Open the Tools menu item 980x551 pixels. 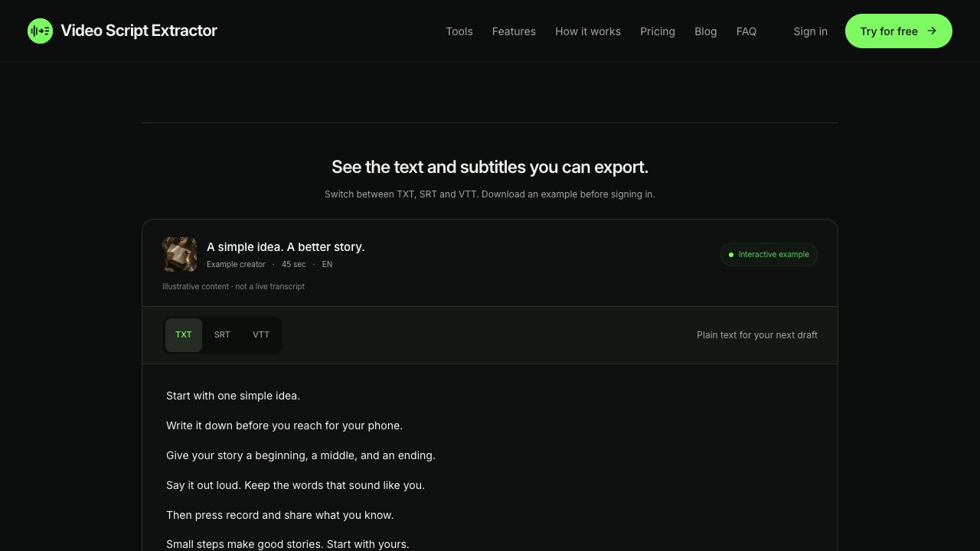point(459,31)
